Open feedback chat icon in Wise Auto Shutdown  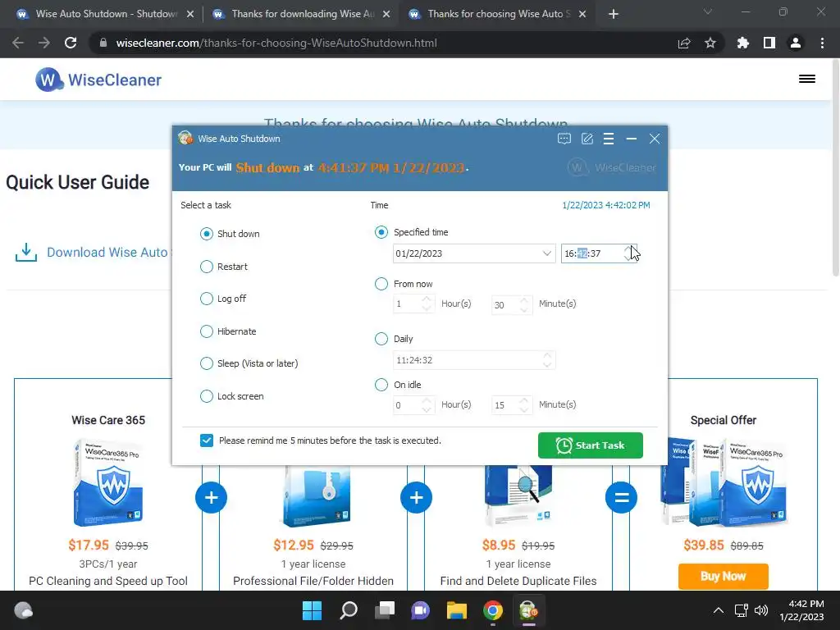[564, 139]
